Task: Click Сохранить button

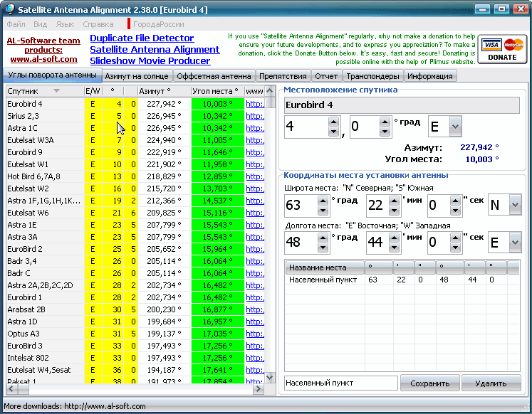Action: point(430,383)
